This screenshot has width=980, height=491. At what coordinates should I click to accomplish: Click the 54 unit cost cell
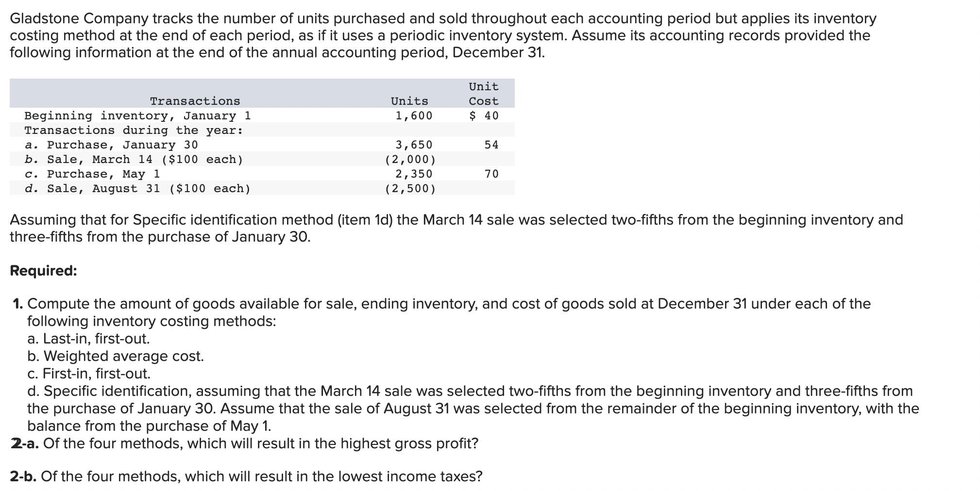tap(491, 145)
